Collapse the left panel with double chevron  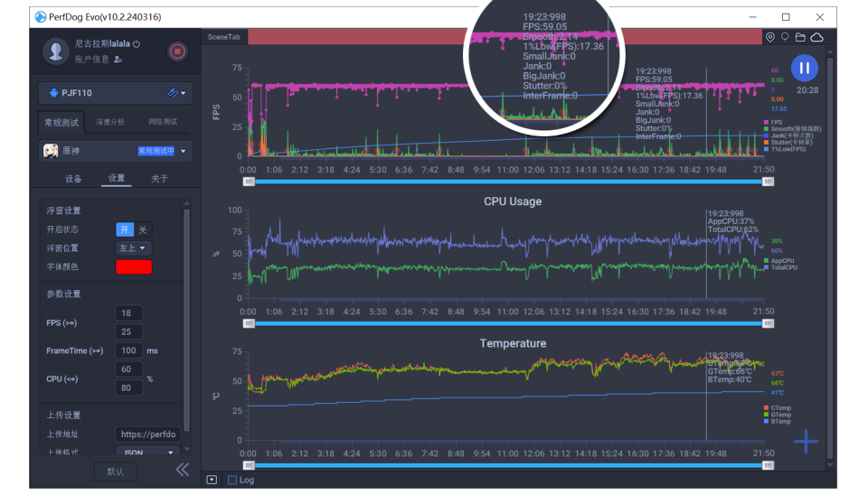click(183, 469)
